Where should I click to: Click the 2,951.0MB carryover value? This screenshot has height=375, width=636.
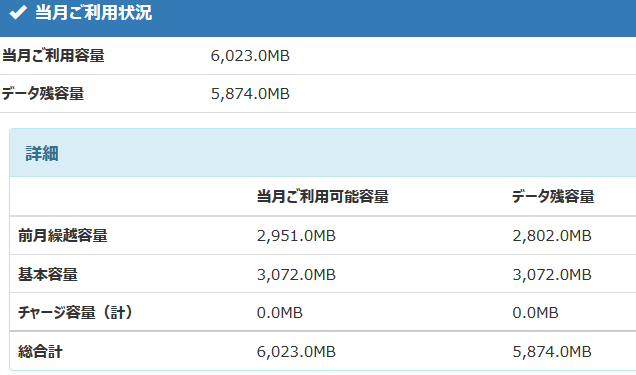click(296, 236)
